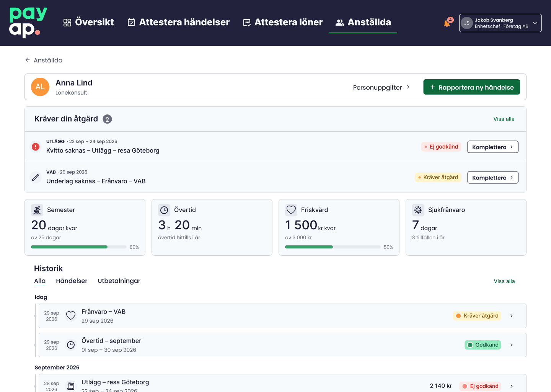Expand the Övertid – september row chevron
This screenshot has height=392, width=551.
click(x=512, y=345)
